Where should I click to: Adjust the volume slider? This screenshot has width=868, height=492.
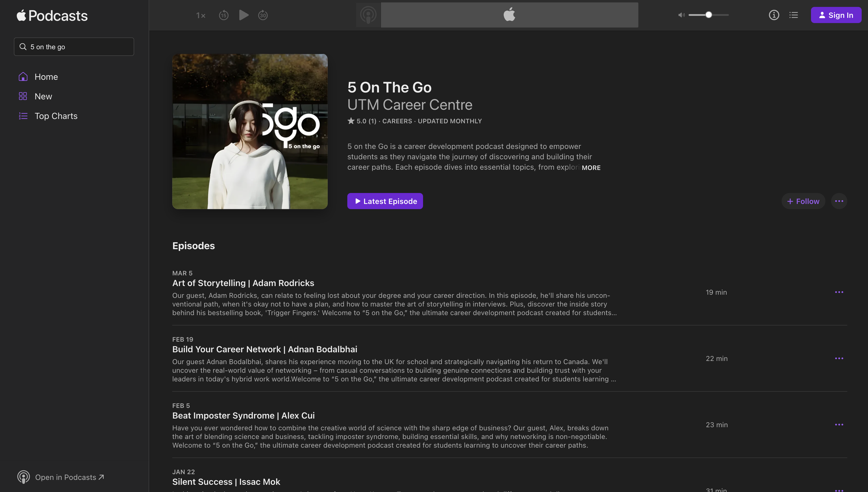click(x=708, y=15)
